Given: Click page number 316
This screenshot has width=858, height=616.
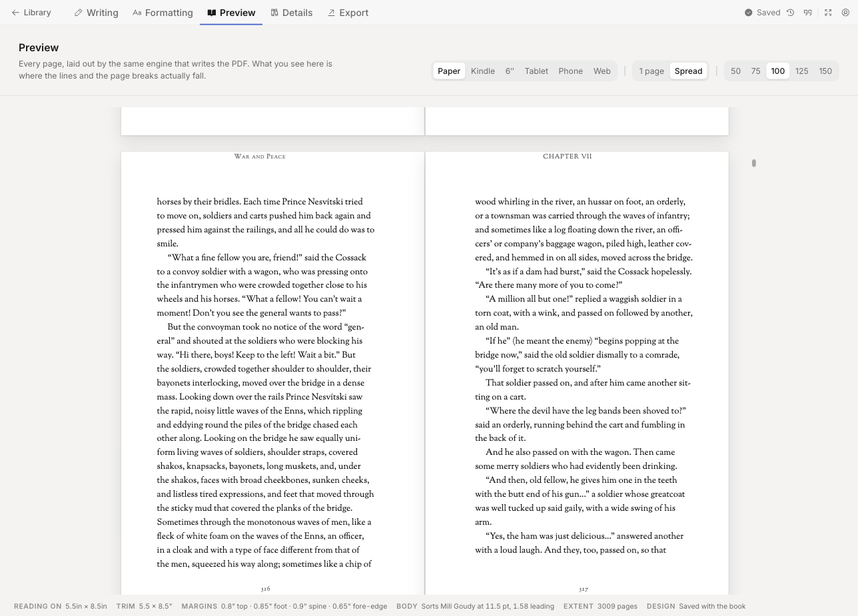Looking at the screenshot, I should pos(265,589).
